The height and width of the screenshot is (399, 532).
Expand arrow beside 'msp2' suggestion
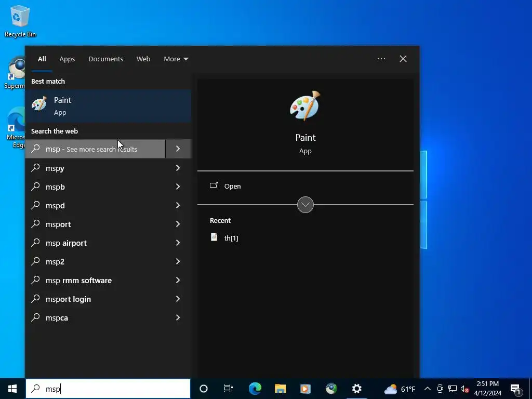[178, 261]
